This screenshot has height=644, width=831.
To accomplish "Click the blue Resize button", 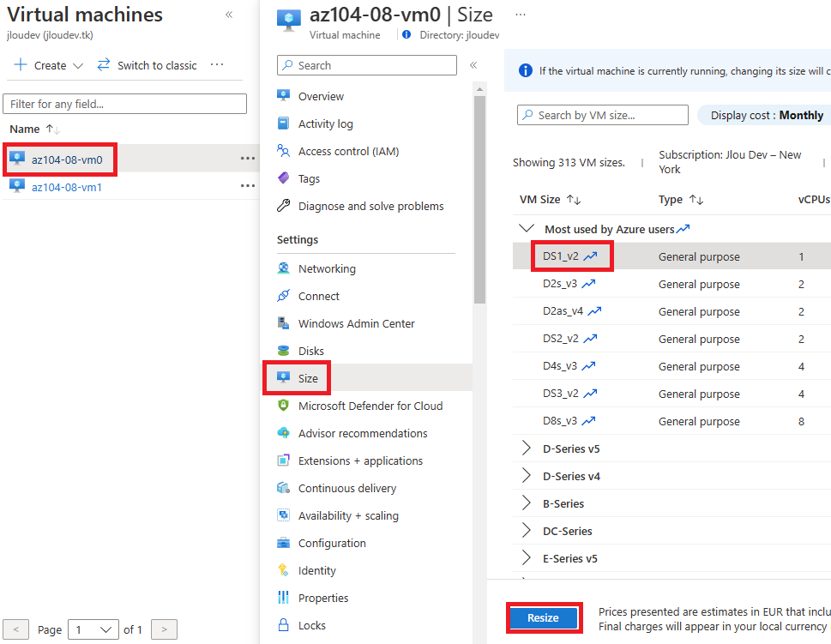I will coord(543,617).
